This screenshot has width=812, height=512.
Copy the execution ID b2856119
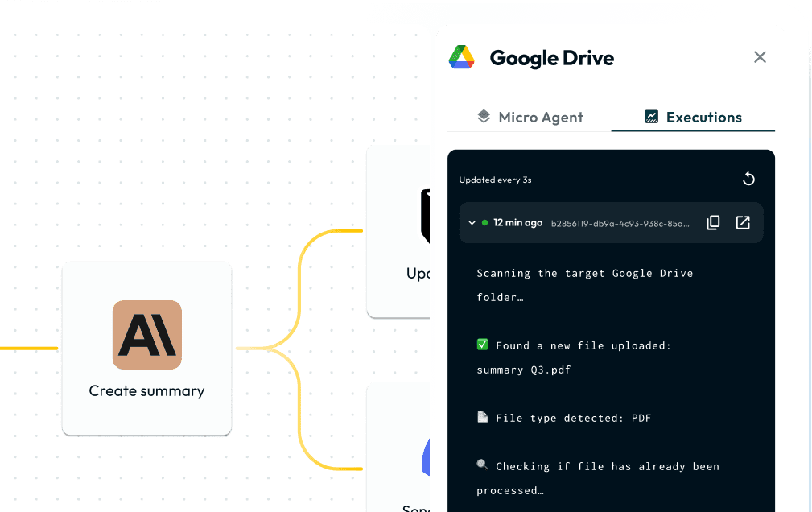pyautogui.click(x=713, y=223)
